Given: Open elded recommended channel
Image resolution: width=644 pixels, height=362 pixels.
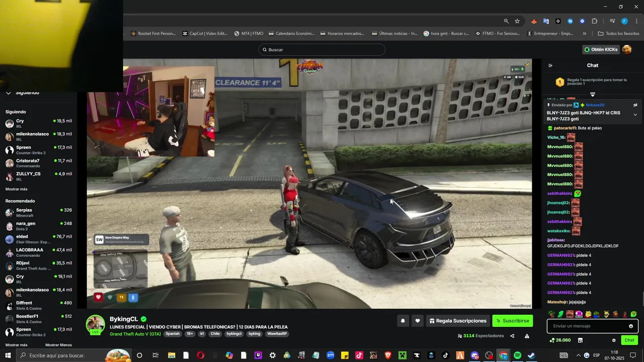Looking at the screenshot, I should 39,239.
